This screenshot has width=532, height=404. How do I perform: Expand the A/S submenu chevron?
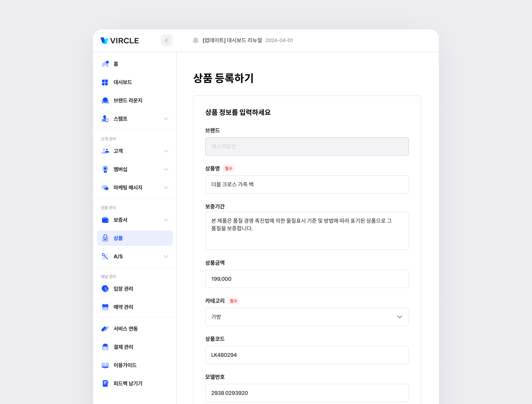click(x=166, y=256)
